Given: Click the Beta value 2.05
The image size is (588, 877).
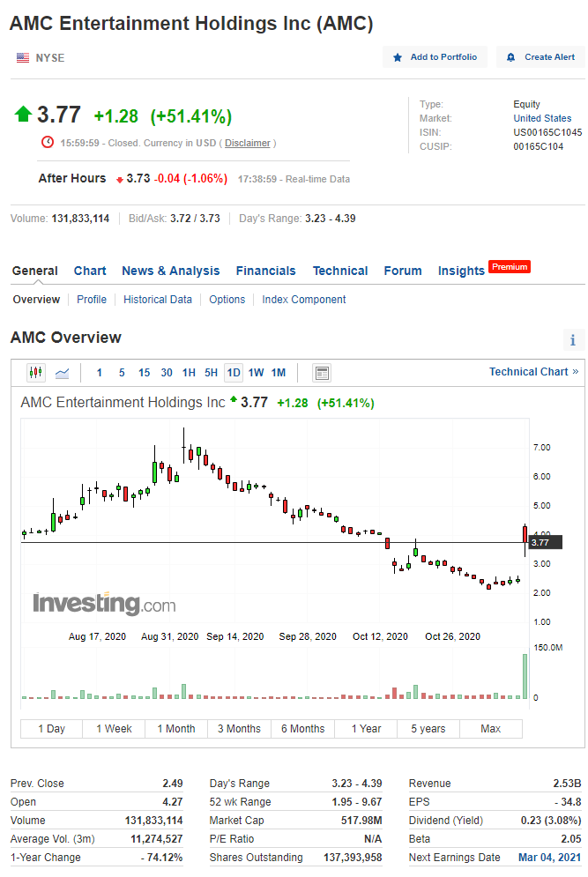Looking at the screenshot, I should click(x=570, y=839).
